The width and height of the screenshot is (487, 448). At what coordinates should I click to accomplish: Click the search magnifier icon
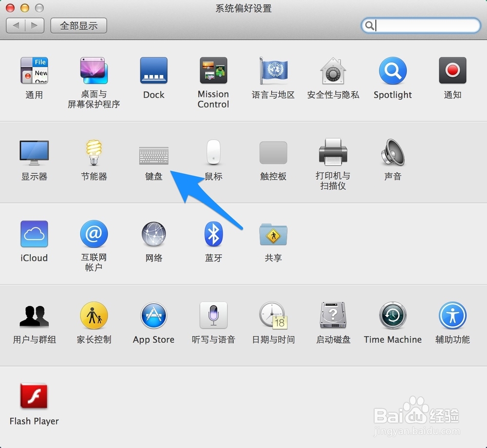pos(369,25)
